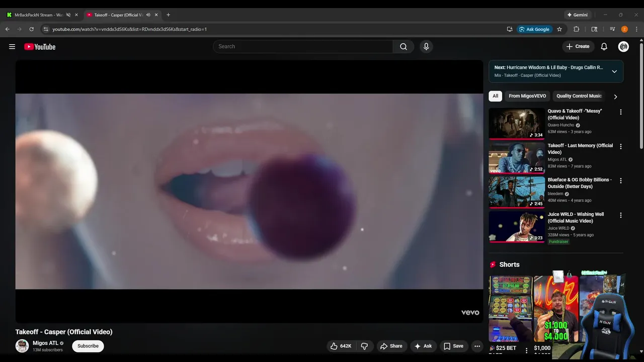Open Chrome extensions puzzle icon

pyautogui.click(x=577, y=29)
